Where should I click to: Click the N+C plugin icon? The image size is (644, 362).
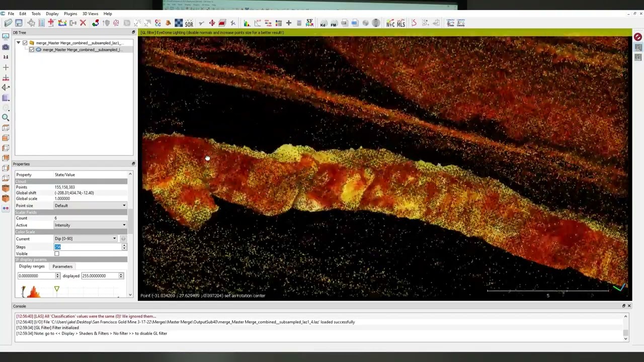[x=390, y=23]
